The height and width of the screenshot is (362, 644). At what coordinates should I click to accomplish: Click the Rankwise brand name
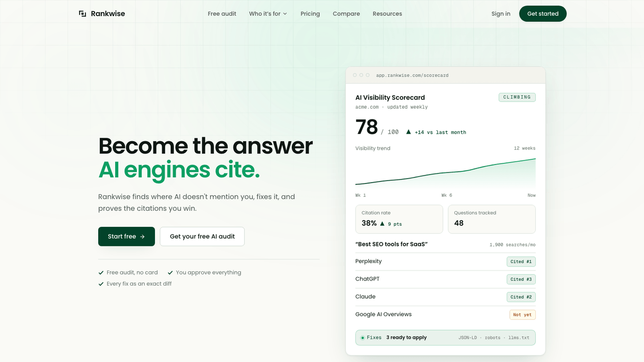pyautogui.click(x=108, y=14)
